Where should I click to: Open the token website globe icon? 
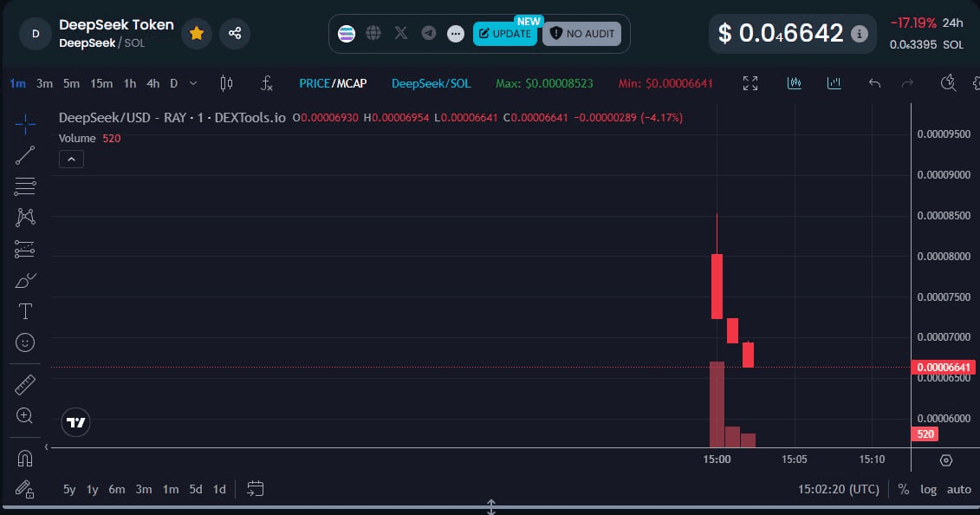point(373,33)
